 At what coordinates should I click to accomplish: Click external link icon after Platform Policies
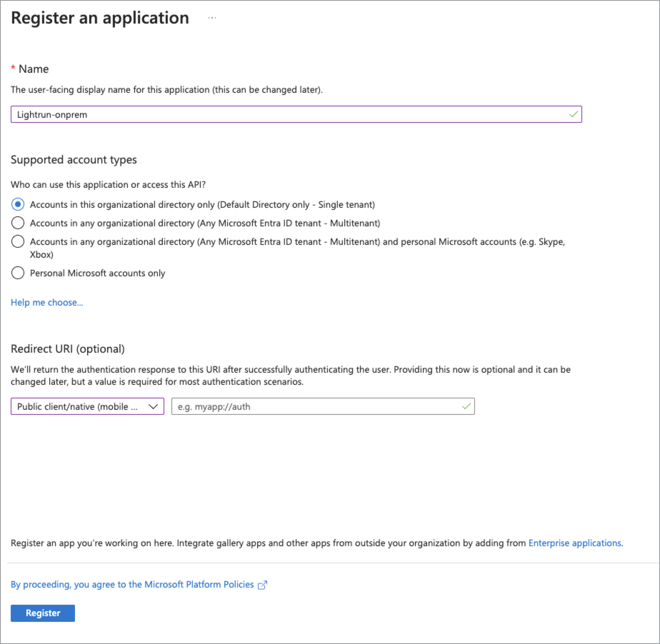262,585
